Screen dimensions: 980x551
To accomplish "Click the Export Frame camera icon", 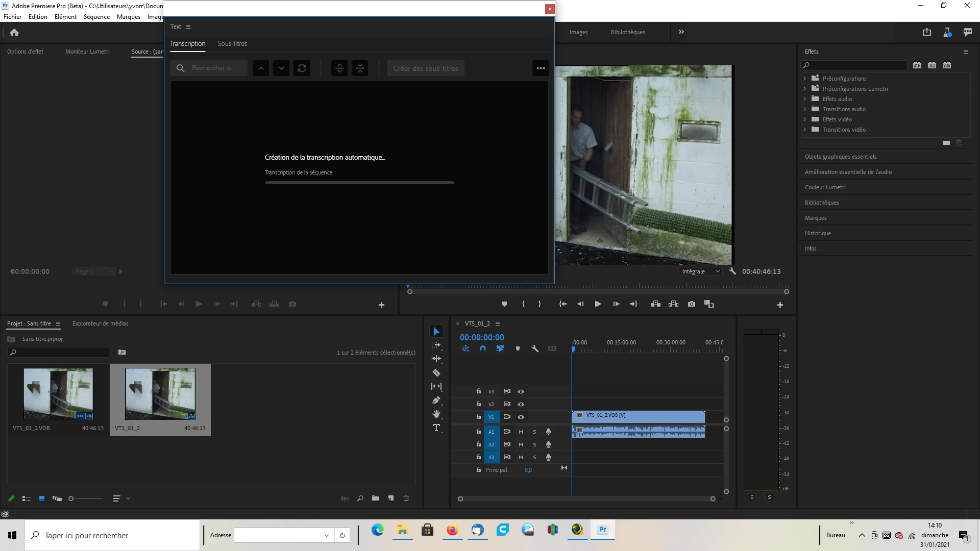I will 691,304.
